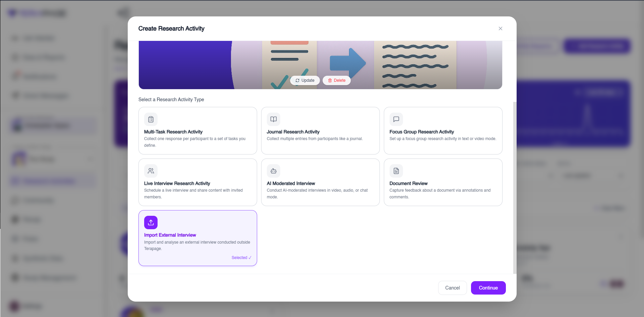This screenshot has width=644, height=317.
Task: Select the Multi-Task Research Activity title
Action: [x=173, y=132]
